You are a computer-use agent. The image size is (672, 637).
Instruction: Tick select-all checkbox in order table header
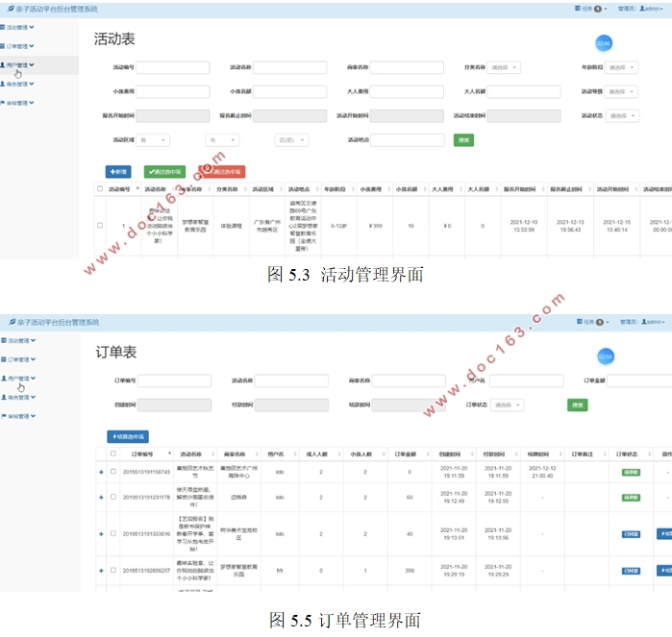tap(113, 453)
